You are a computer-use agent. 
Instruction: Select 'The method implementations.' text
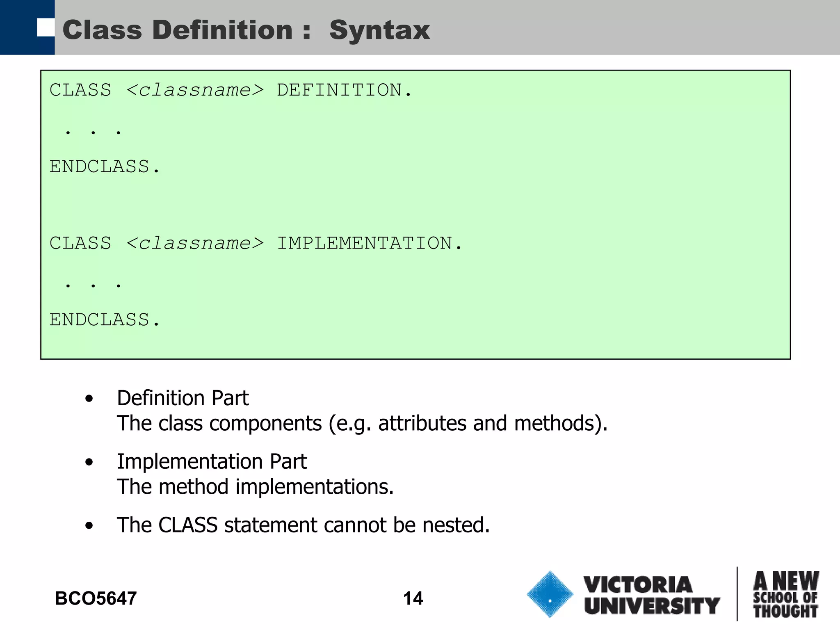[x=255, y=487]
